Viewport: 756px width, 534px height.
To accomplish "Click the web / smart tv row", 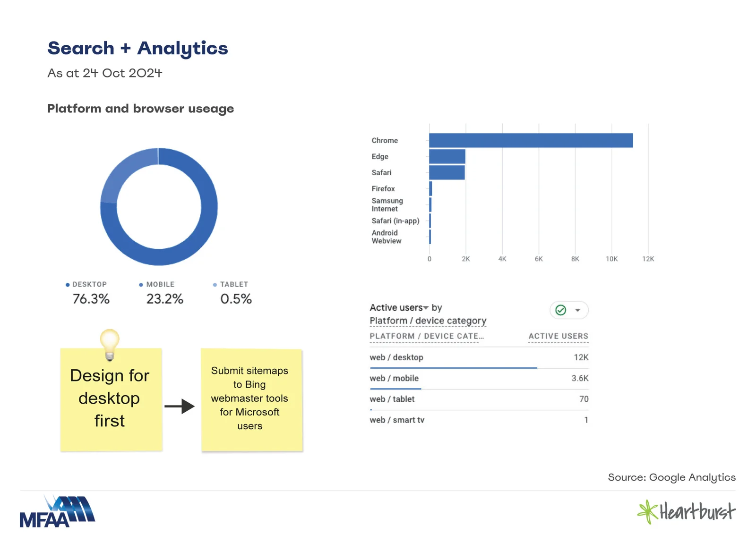I will [479, 420].
